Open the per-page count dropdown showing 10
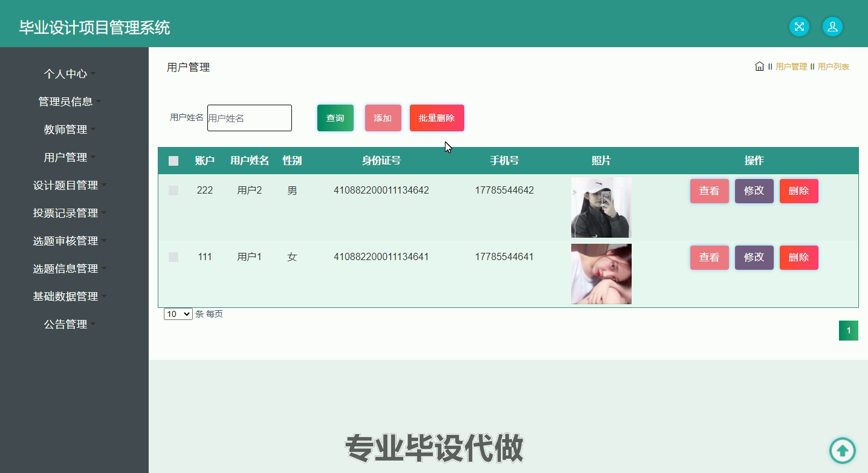 [x=178, y=314]
